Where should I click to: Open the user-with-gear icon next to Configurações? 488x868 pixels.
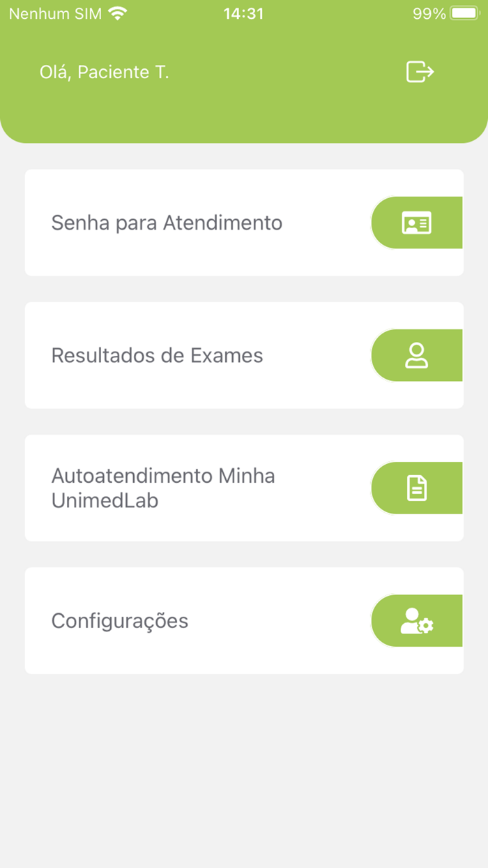(x=416, y=620)
